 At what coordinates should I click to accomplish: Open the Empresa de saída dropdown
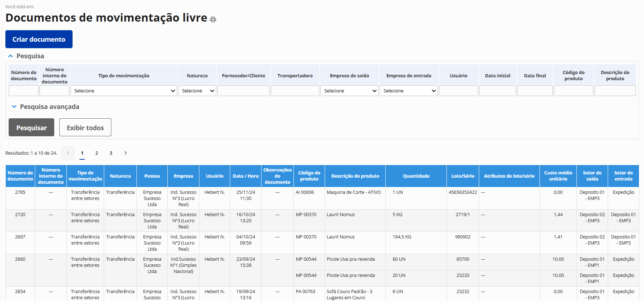coord(349,91)
